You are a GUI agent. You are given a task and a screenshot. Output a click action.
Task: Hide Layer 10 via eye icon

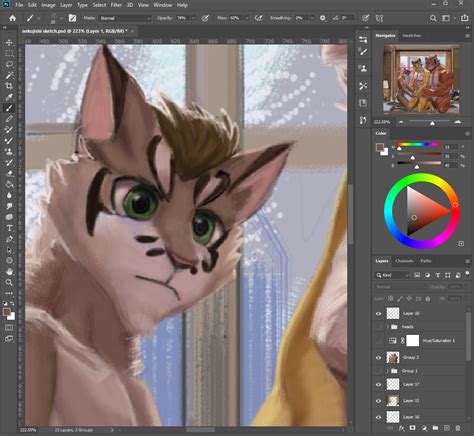tap(378, 314)
